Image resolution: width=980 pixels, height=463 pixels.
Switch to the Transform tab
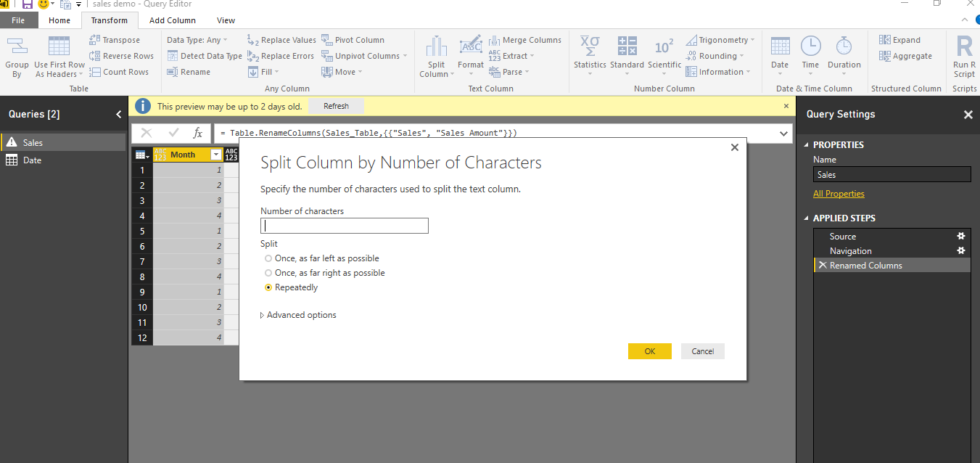[x=109, y=20]
